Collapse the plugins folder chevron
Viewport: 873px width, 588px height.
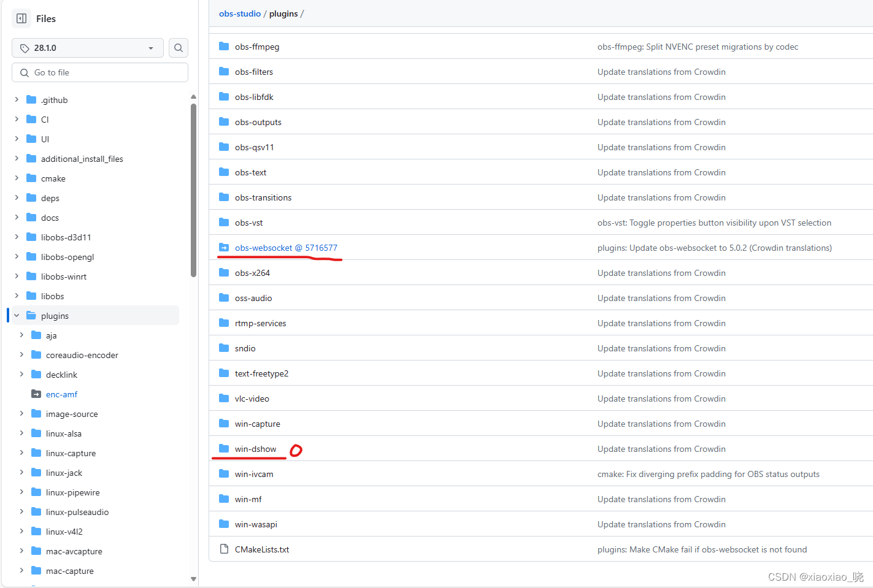(17, 315)
